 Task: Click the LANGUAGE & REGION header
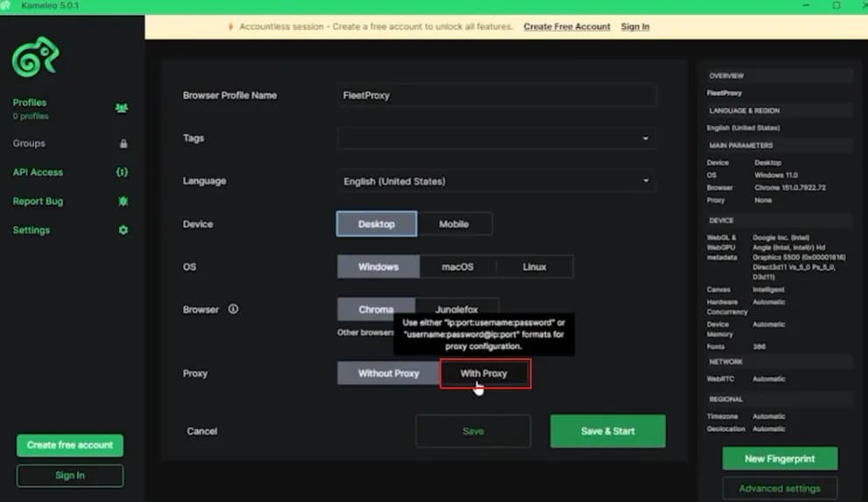pyautogui.click(x=744, y=110)
